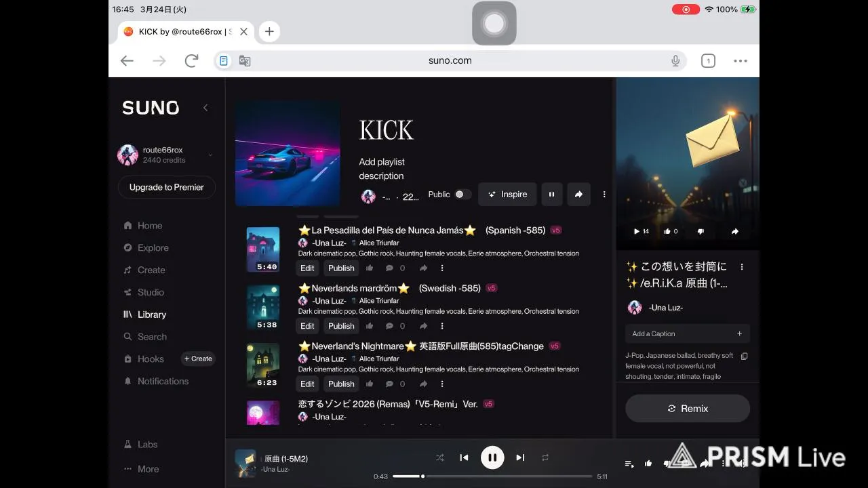Screen dimensions: 868x488
Task: Share the La Pesadilla (Spanish -585) song
Action: (423, 268)
